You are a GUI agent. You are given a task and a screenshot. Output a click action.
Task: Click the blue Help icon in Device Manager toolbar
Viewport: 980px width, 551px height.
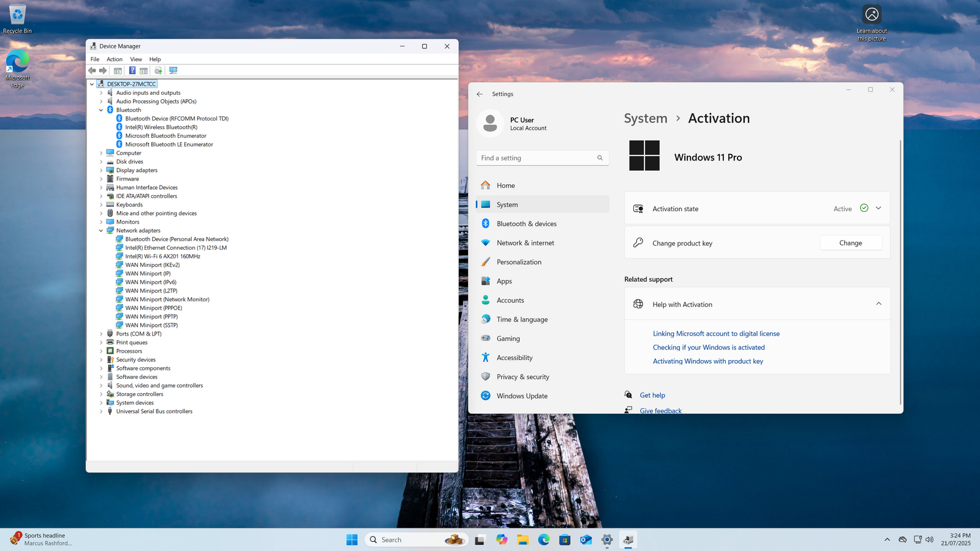132,70
